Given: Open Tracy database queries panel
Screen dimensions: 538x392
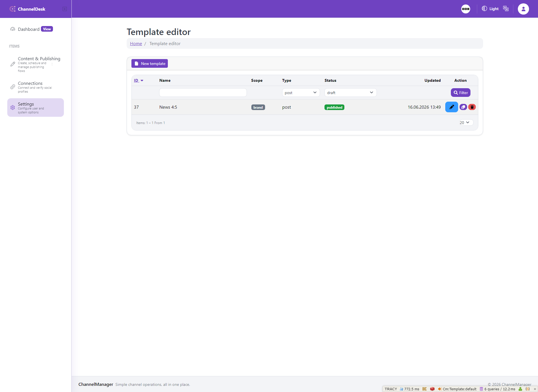Looking at the screenshot, I should tap(497, 389).
